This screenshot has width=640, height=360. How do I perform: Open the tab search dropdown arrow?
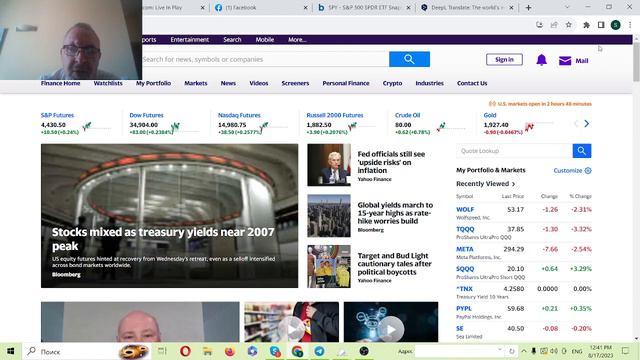point(567,7)
